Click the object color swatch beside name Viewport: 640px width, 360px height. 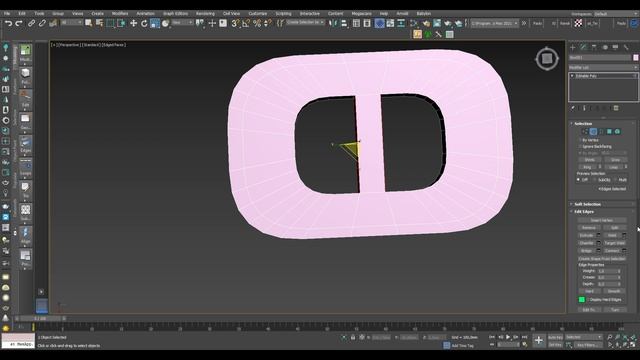coord(636,58)
